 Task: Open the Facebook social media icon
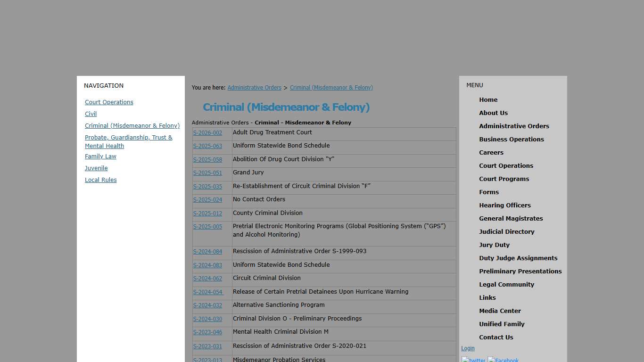click(x=503, y=360)
